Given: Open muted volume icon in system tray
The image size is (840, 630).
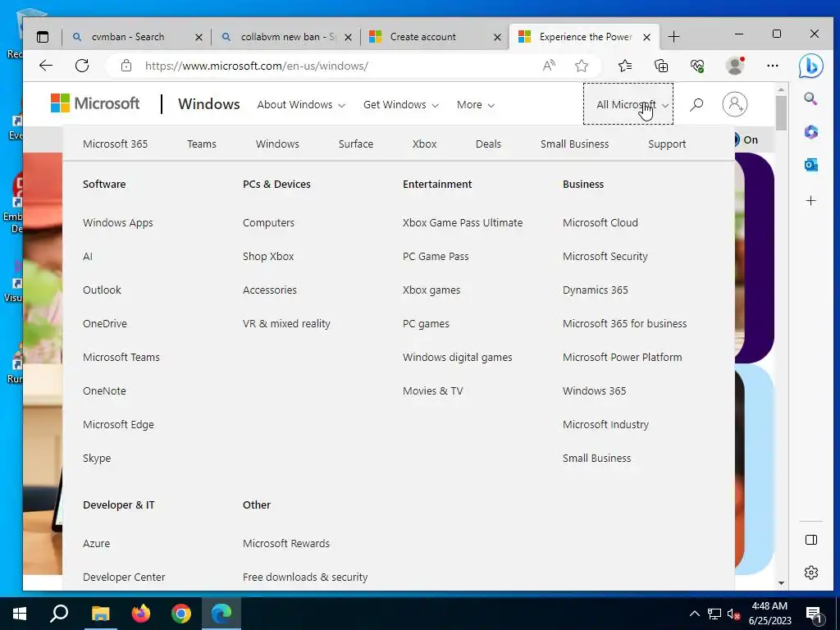Looking at the screenshot, I should (x=734, y=614).
